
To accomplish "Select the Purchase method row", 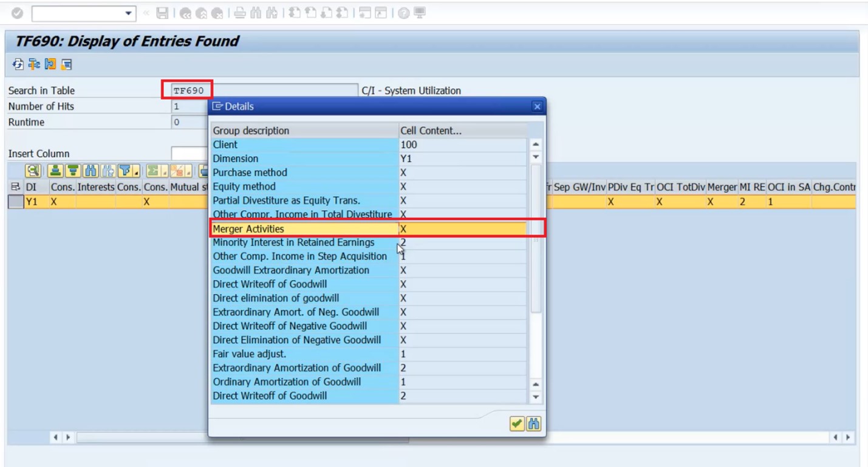I will (368, 172).
